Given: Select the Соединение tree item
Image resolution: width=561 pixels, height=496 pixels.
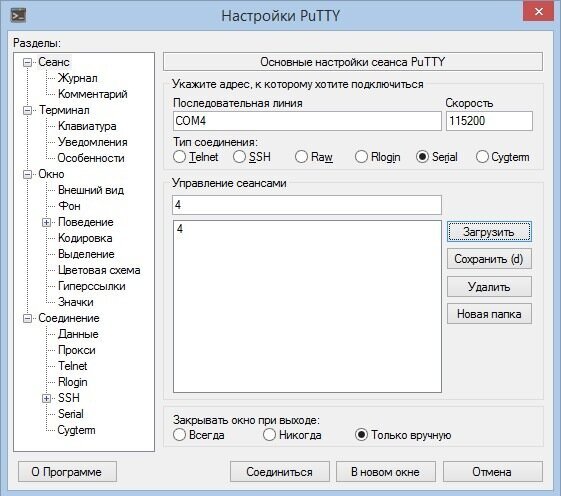Looking at the screenshot, I should [69, 318].
